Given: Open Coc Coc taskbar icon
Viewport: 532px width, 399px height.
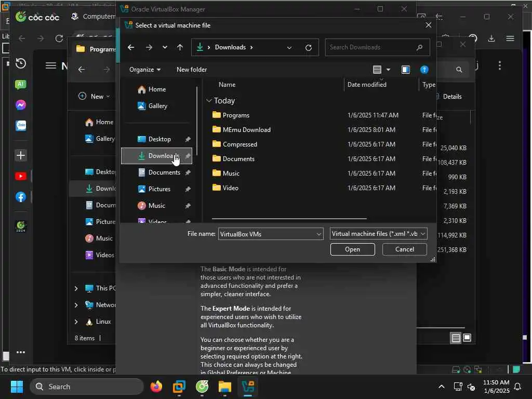Looking at the screenshot, I should coord(202,387).
